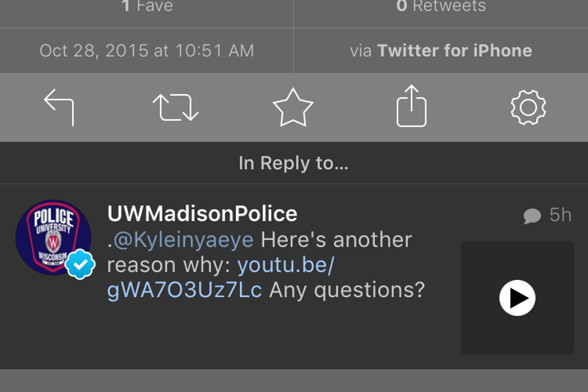The width and height of the screenshot is (588, 392).
Task: View the 1 Fave count
Action: point(147,6)
